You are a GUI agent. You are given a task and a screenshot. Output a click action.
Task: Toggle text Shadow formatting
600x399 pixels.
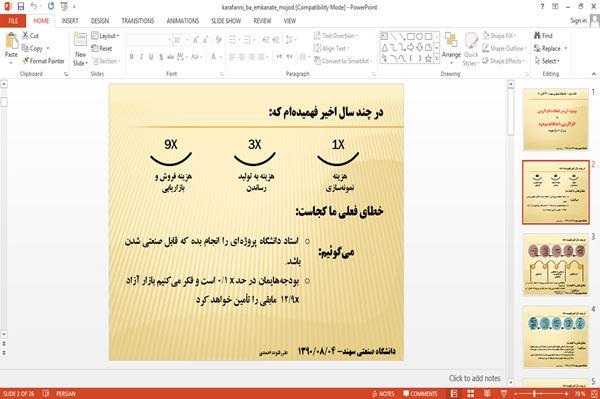click(x=161, y=57)
